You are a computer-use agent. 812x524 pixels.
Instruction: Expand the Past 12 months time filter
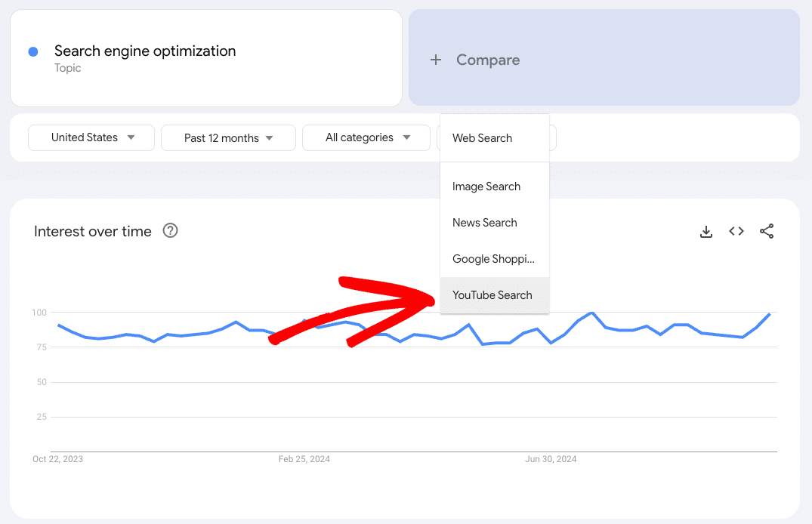[x=227, y=137]
